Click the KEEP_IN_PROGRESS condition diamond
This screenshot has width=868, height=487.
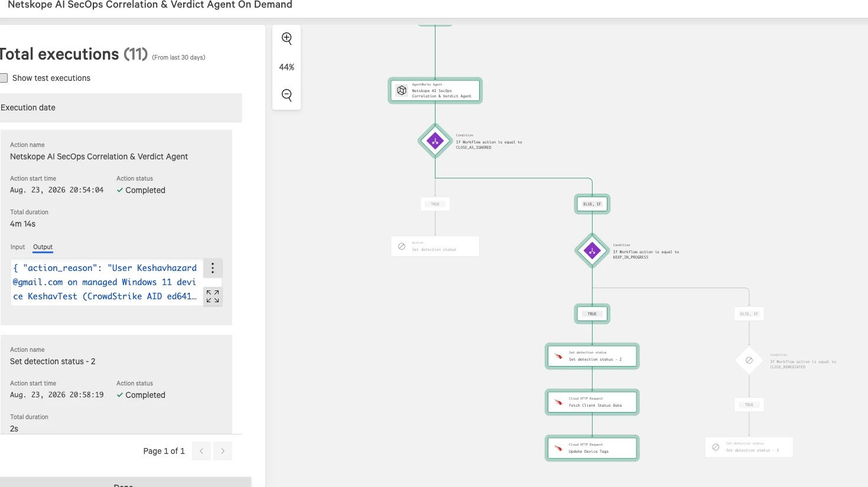point(592,251)
